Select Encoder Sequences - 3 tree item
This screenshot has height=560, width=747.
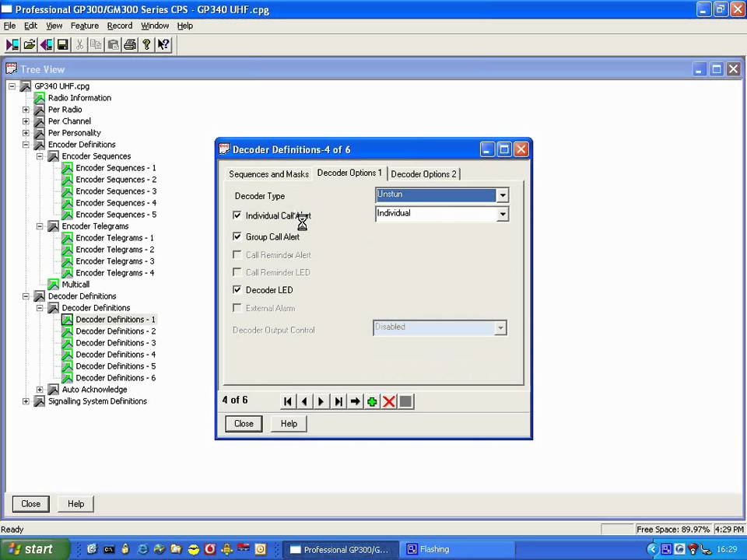click(x=116, y=191)
